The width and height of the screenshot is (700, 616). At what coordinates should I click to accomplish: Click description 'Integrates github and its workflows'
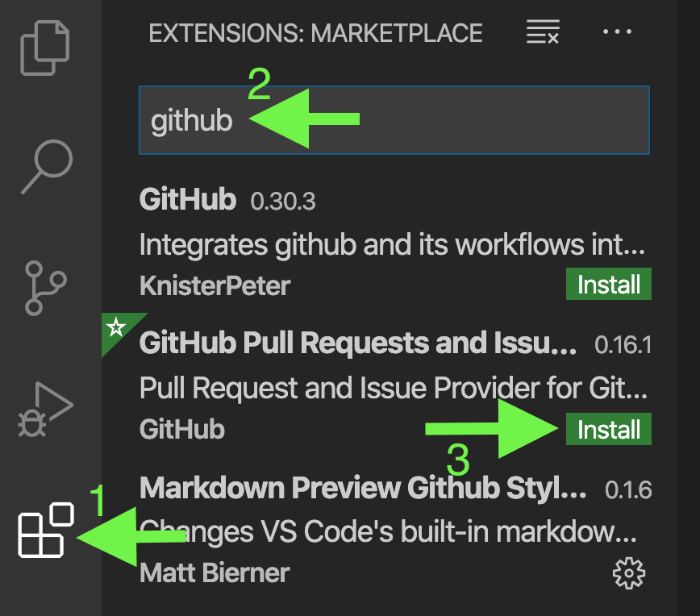[x=393, y=244]
